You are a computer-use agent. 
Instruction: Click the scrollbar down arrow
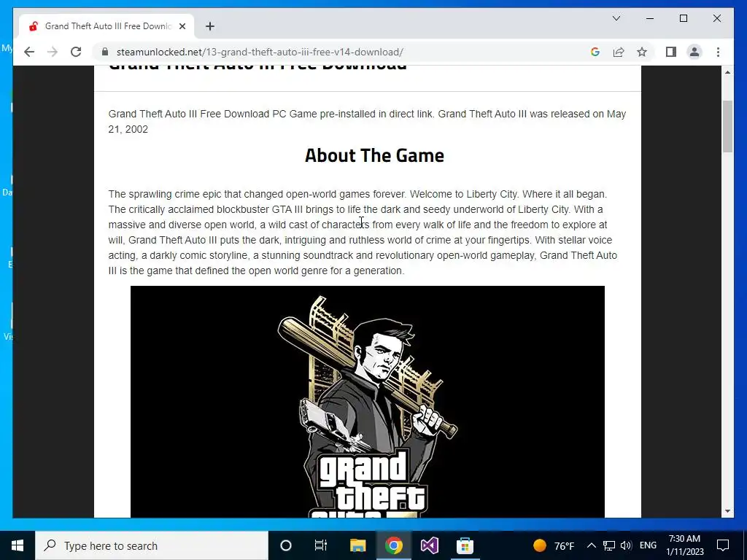tap(727, 511)
